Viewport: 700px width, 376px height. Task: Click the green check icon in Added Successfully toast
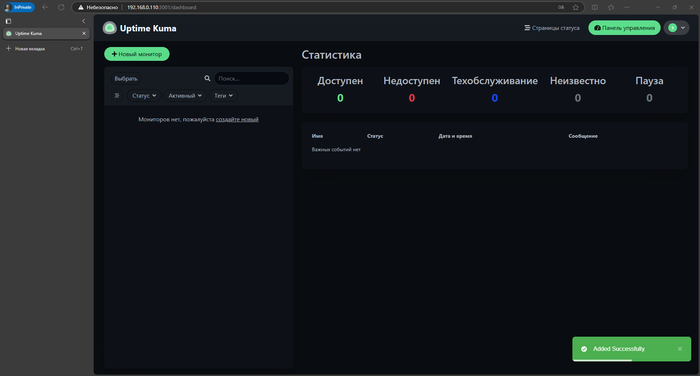click(x=584, y=349)
